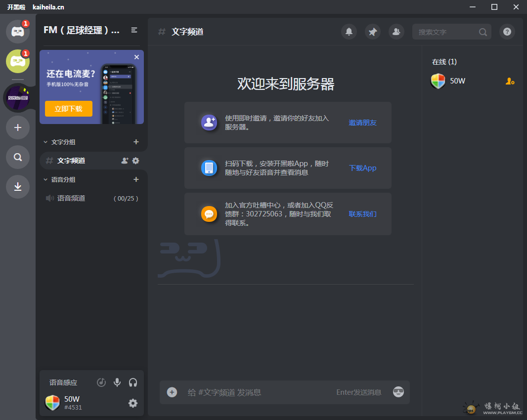
Task: Click the download client icon in sidebar
Action: click(18, 187)
